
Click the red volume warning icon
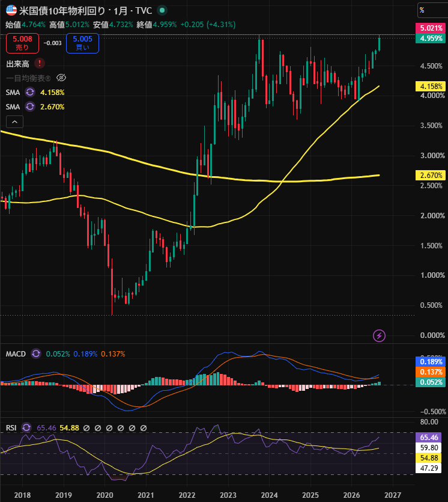39,63
